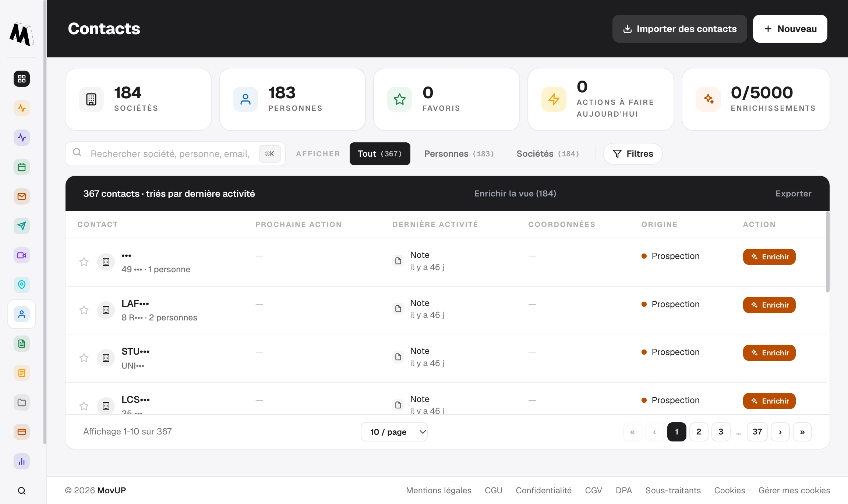Favorite the LCS contact with star

[x=84, y=406]
